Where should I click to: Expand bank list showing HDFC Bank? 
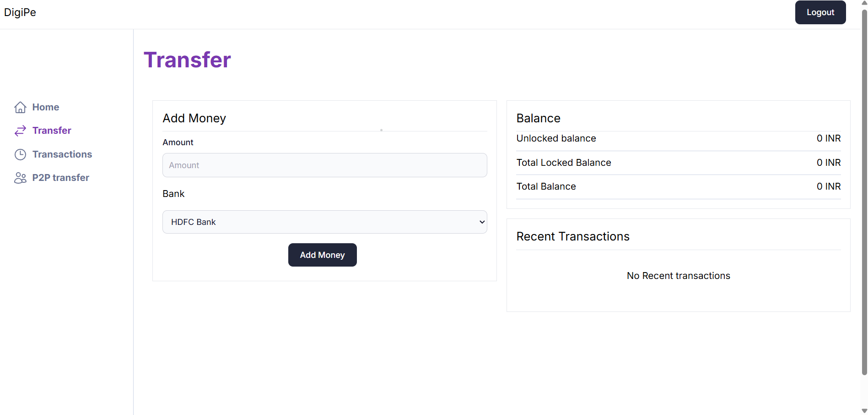(x=324, y=222)
